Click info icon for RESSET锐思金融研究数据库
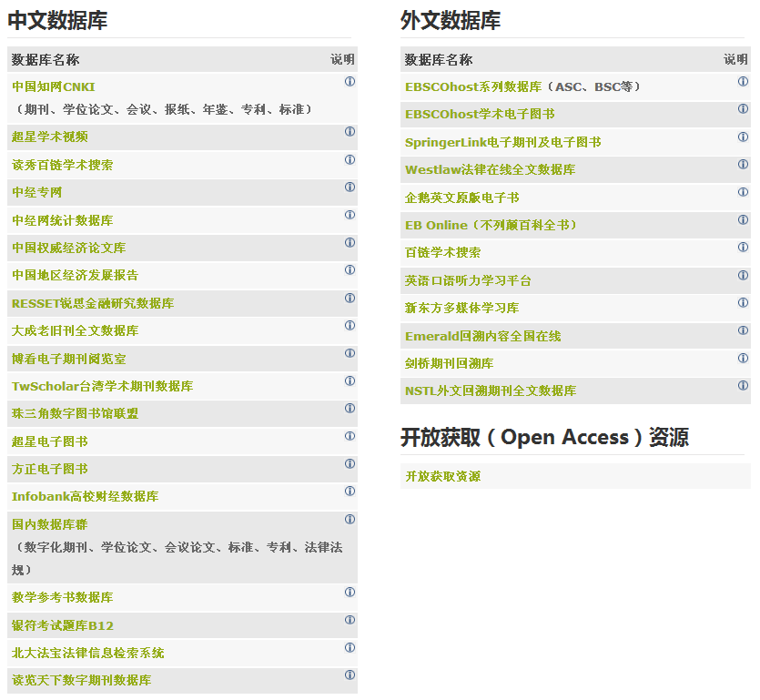The height and width of the screenshot is (700, 760). coord(350,298)
